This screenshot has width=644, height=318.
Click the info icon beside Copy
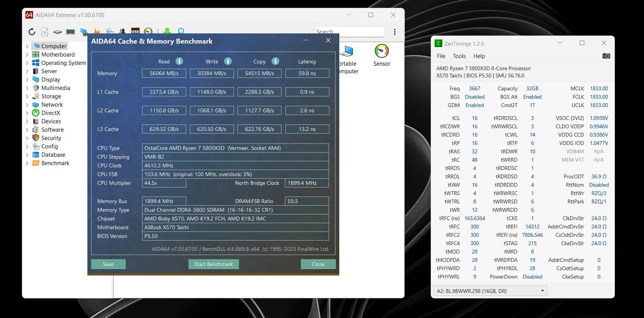(275, 61)
